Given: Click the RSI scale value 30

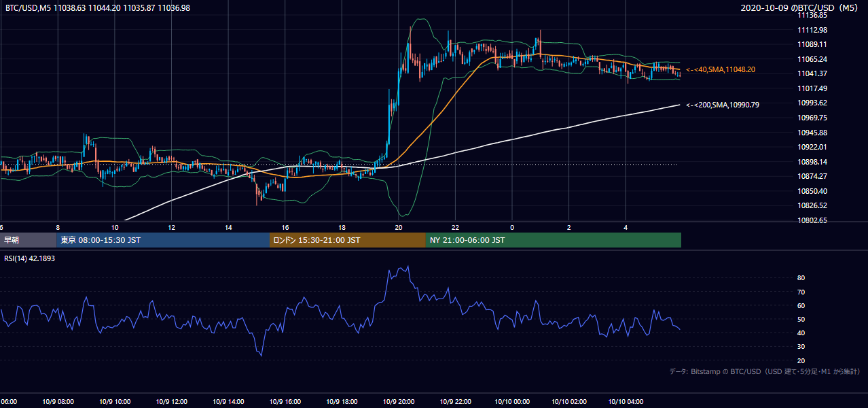Looking at the screenshot, I should pos(801,347).
